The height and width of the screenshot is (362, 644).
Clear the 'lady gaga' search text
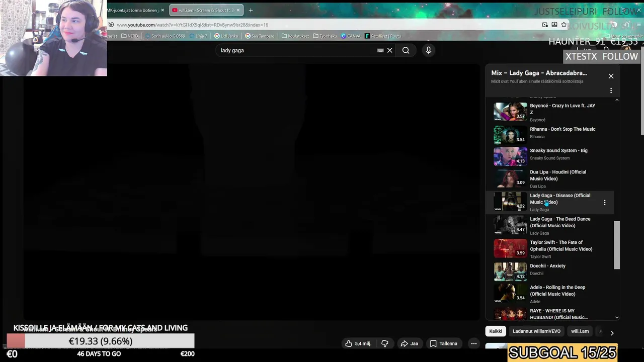[x=389, y=50]
